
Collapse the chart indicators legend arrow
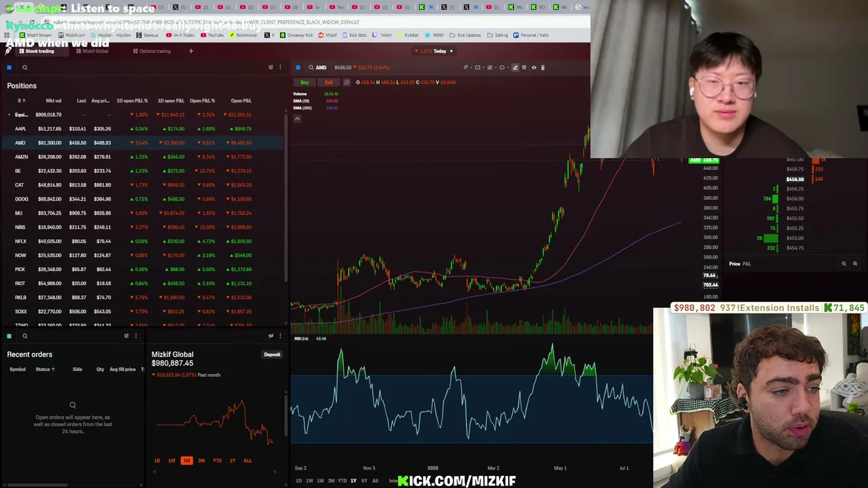pyautogui.click(x=297, y=119)
